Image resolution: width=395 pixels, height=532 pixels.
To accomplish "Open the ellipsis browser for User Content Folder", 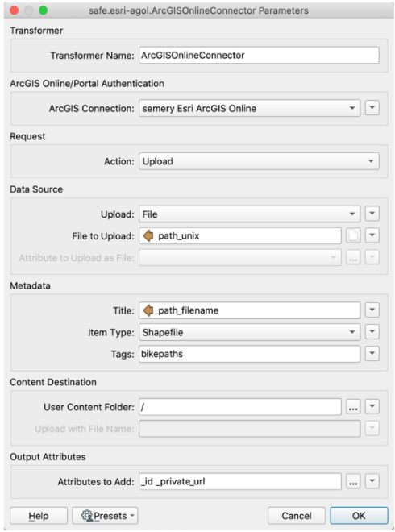I will point(353,406).
